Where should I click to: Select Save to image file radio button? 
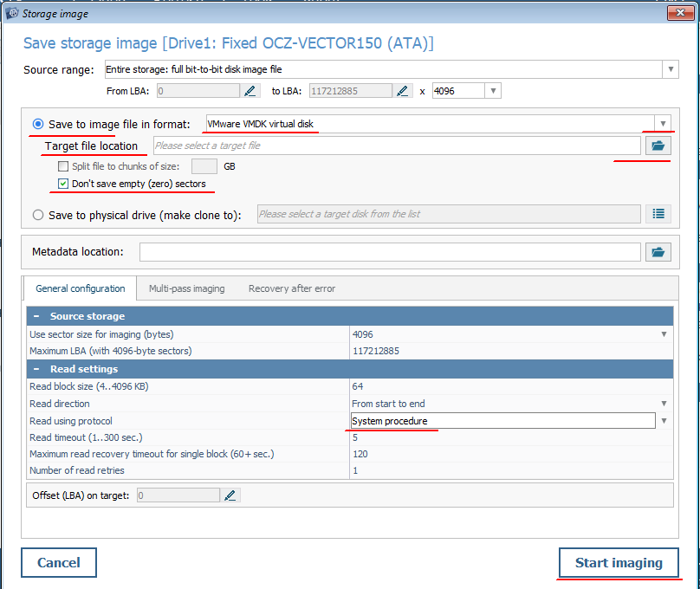pos(38,125)
